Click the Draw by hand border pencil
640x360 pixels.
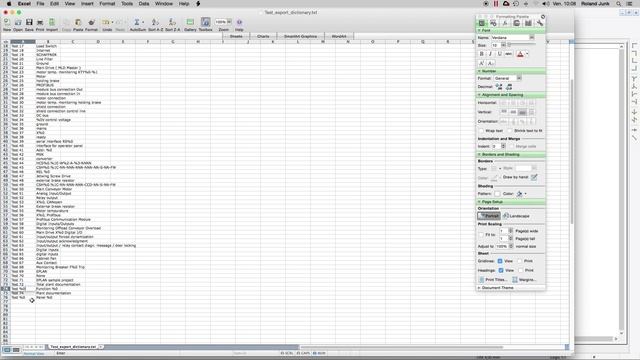(x=534, y=177)
